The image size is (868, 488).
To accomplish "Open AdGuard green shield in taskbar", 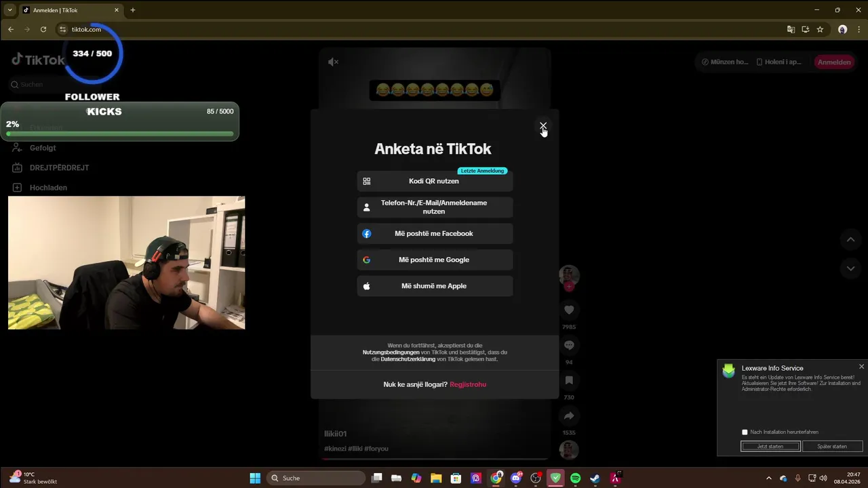I will coord(555,479).
